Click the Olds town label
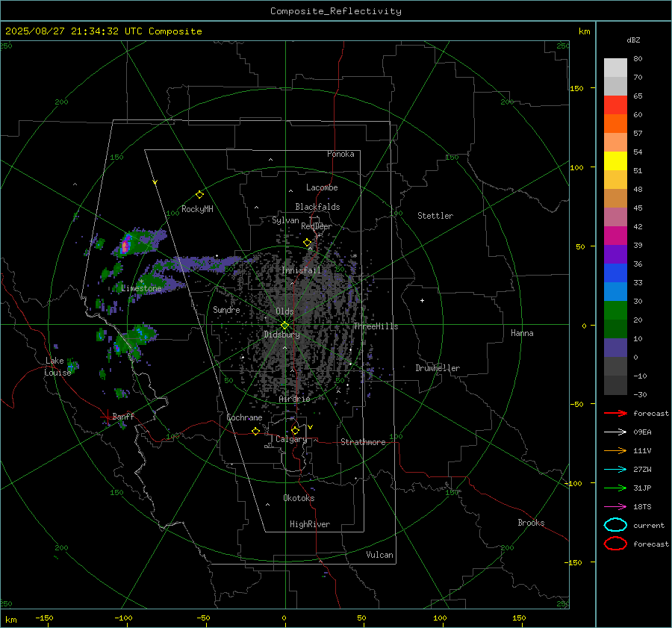Image resolution: width=672 pixels, height=628 pixels. click(284, 311)
